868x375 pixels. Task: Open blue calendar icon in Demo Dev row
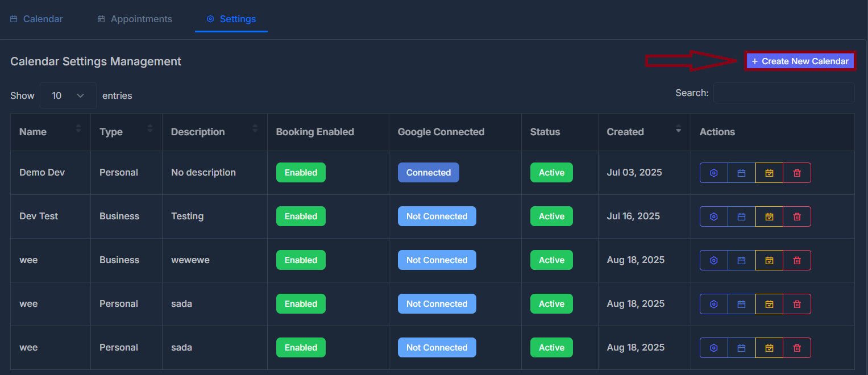point(741,173)
